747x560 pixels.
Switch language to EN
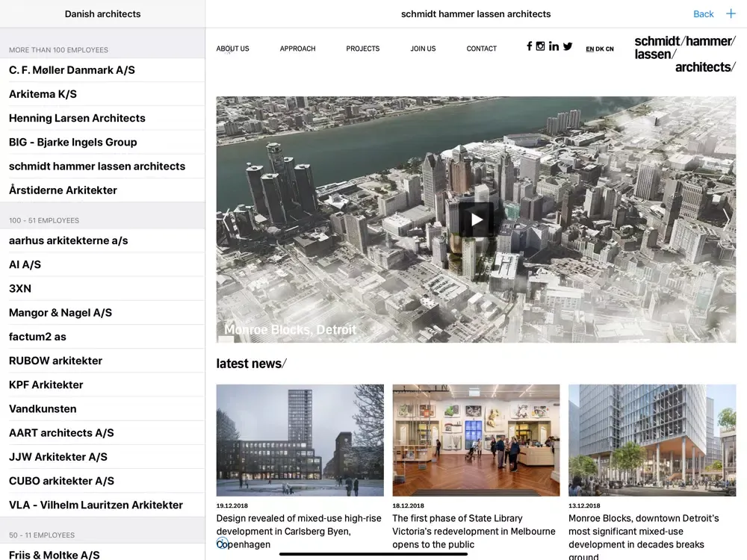pyautogui.click(x=590, y=49)
